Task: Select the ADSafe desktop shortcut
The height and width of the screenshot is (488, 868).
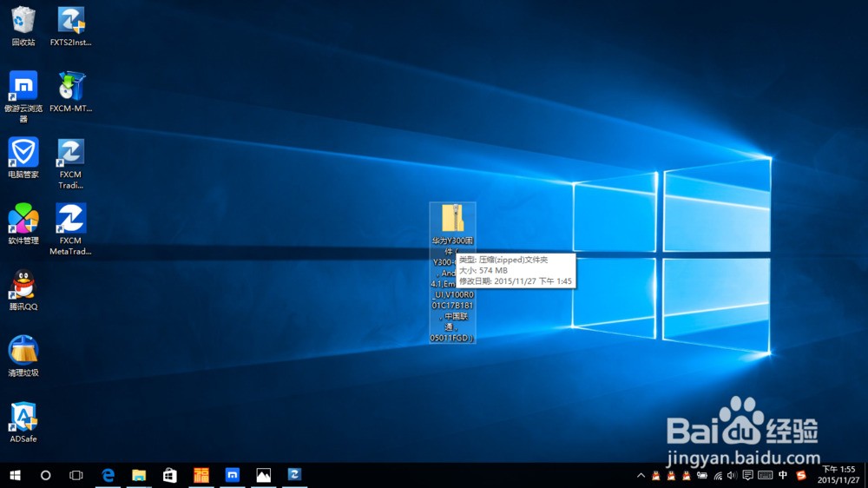Action: (23, 422)
